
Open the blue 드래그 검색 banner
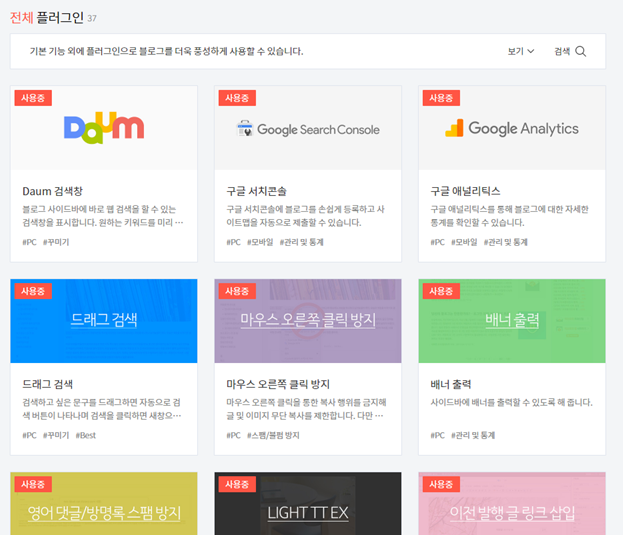104,321
